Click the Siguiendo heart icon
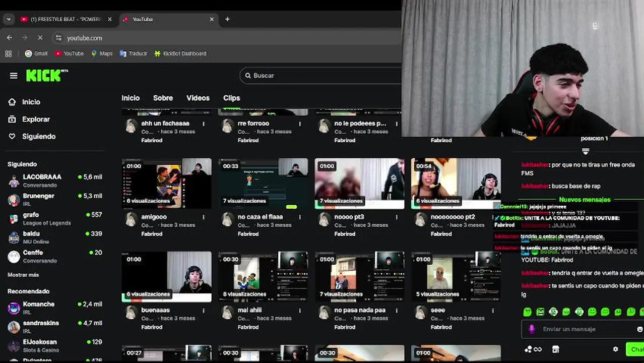644x363 pixels. (12, 137)
